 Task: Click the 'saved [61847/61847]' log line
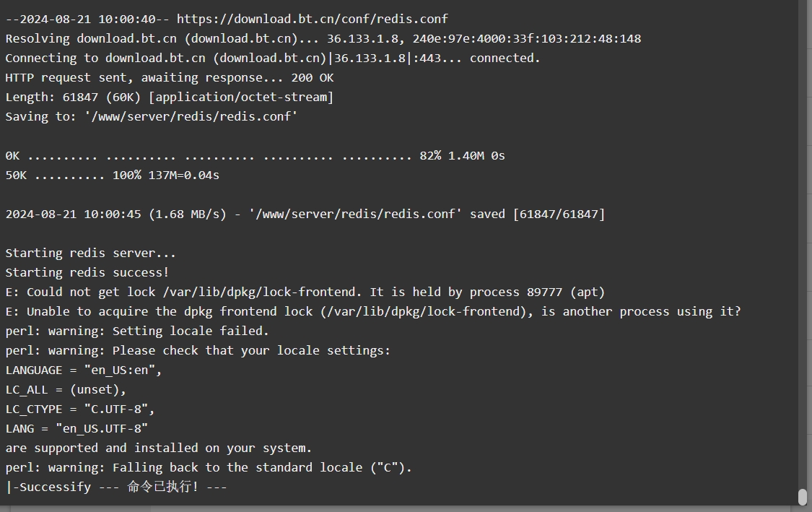305,214
